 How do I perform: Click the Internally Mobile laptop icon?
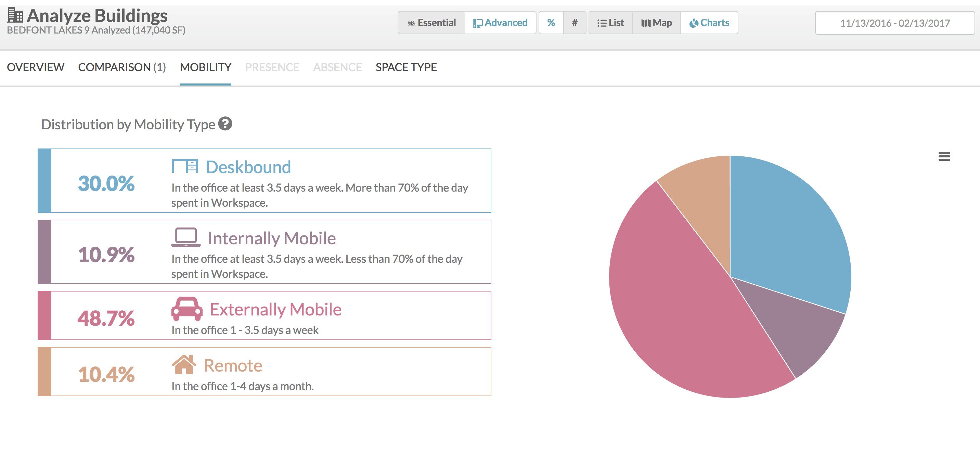186,237
